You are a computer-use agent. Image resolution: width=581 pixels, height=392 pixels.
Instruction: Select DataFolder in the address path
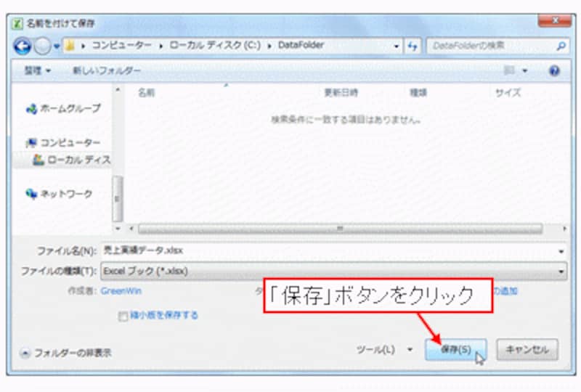pyautogui.click(x=301, y=45)
